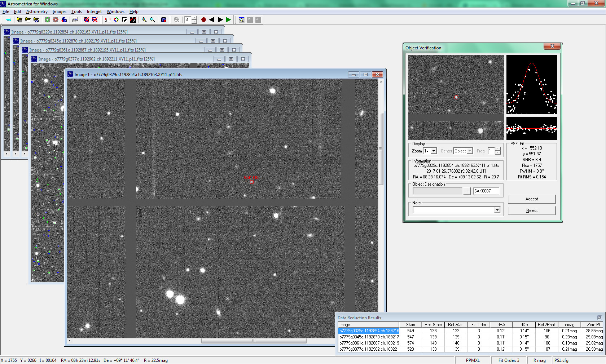Click the zoom out magnifier toolbar icon
Screen dimensions: 606x364
click(152, 20)
